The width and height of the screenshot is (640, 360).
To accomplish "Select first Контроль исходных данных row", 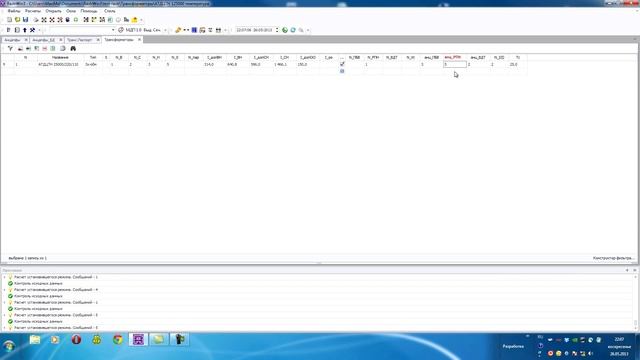I will coord(38,283).
